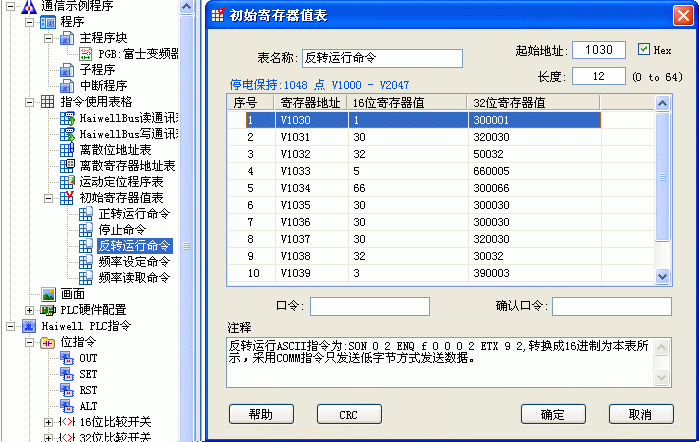
Task: Collapse the 初始寄存器值表 node
Action: tap(48, 198)
